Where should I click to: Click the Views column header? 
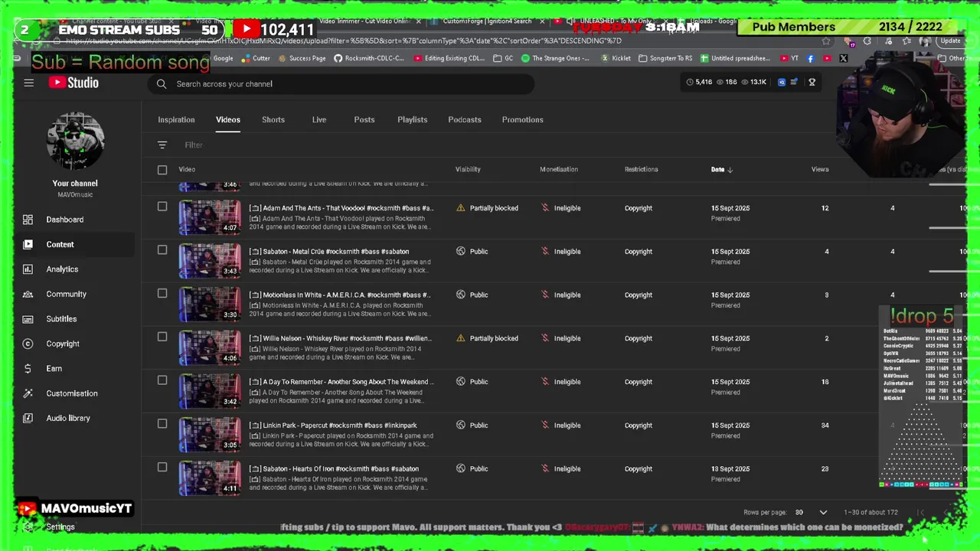pyautogui.click(x=820, y=169)
